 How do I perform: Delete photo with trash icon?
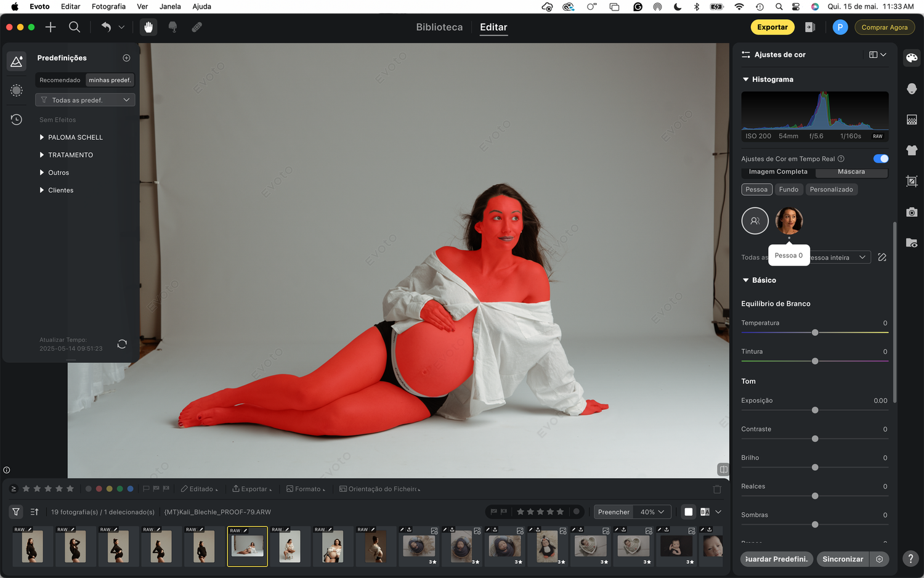coord(717,489)
